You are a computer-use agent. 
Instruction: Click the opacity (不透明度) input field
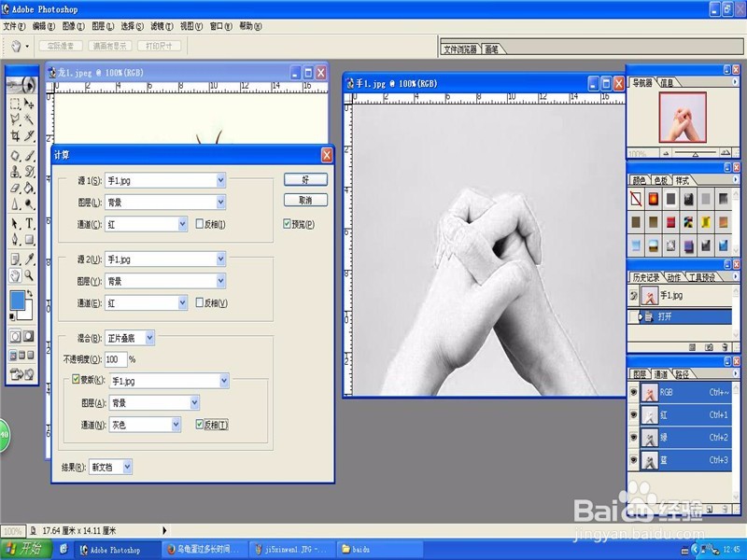116,359
